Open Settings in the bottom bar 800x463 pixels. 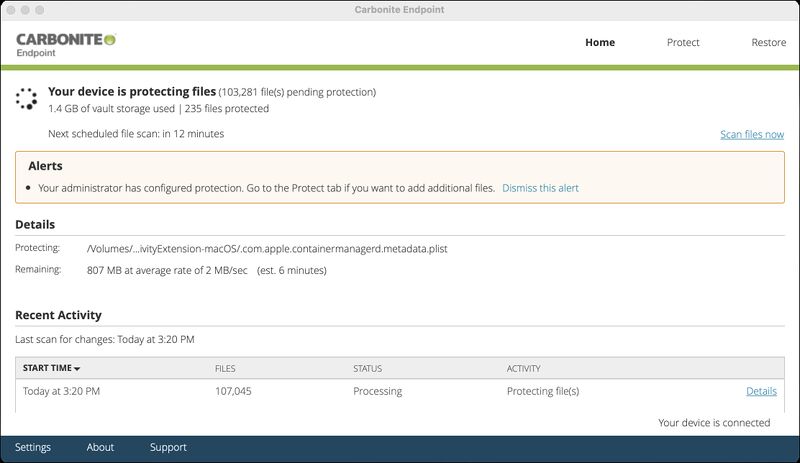tap(33, 447)
